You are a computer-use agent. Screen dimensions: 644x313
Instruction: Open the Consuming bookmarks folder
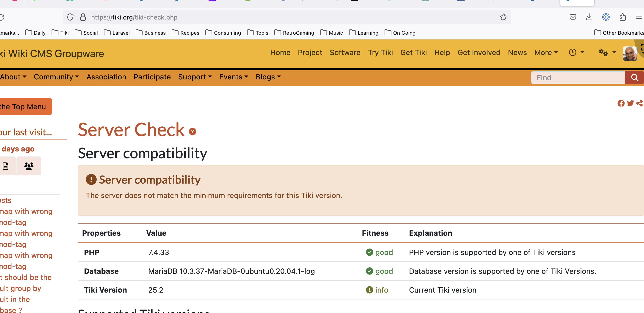[223, 33]
